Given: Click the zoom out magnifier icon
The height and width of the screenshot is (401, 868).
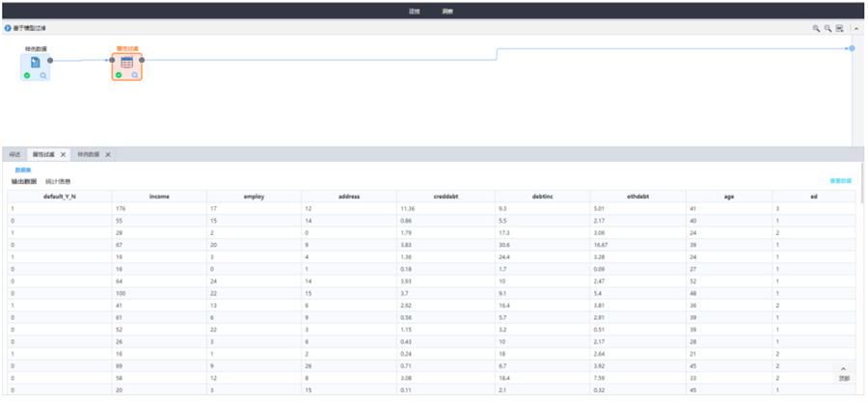Looking at the screenshot, I should [827, 29].
